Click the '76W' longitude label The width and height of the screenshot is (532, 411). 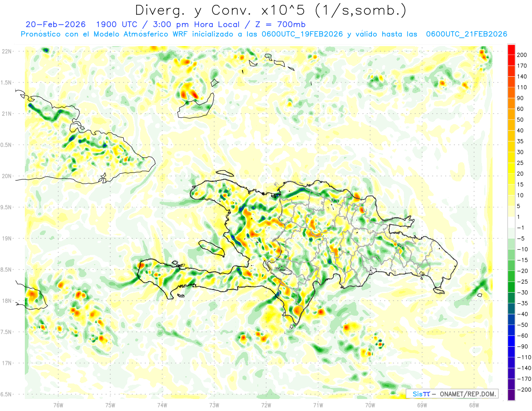pos(58,404)
